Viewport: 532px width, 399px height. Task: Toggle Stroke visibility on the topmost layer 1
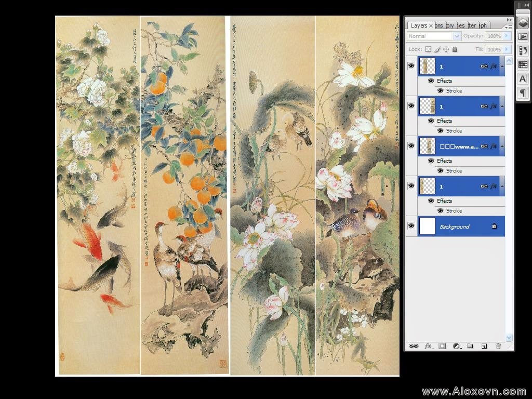[441, 91]
